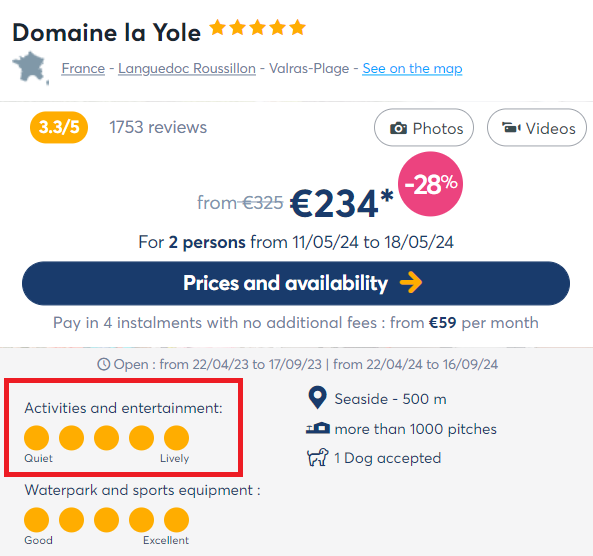Click the first gold star rating icon
593x556 pixels.
[x=217, y=27]
